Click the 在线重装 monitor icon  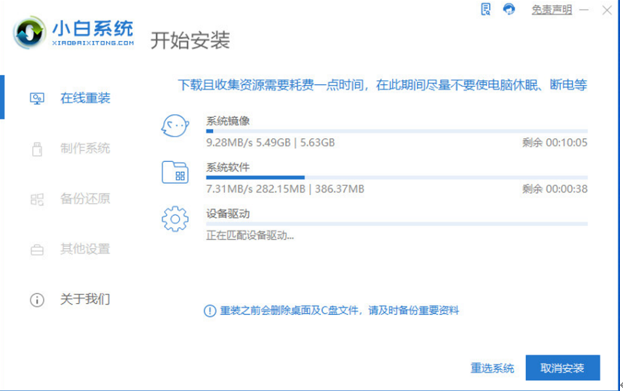tap(37, 98)
